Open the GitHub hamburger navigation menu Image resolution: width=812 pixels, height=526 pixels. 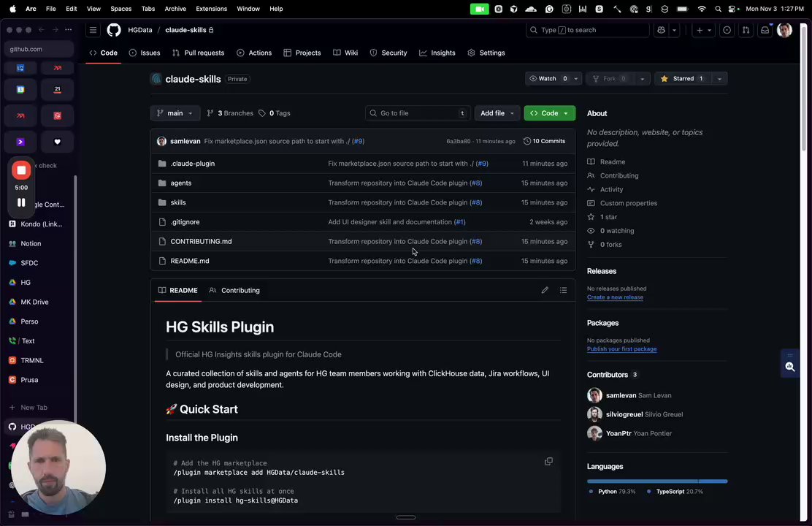point(93,30)
